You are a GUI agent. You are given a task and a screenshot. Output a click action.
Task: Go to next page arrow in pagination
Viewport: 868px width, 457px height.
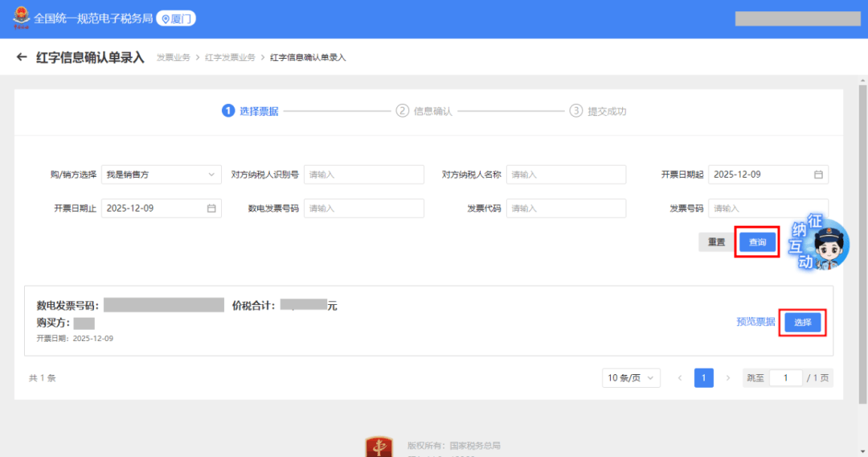(728, 378)
